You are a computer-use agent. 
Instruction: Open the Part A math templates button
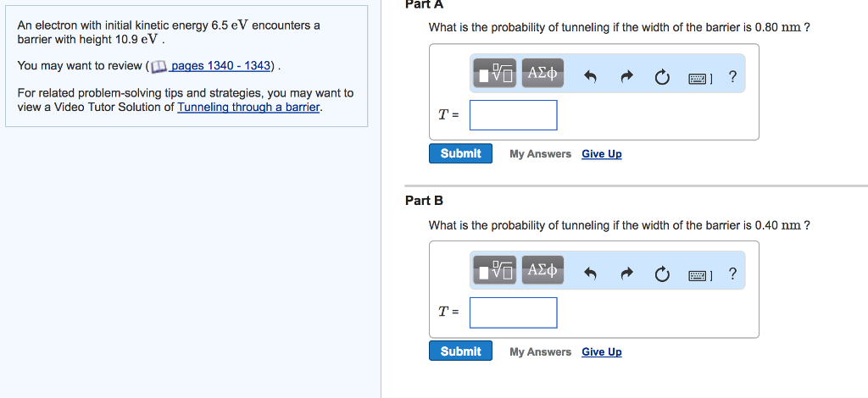(495, 75)
